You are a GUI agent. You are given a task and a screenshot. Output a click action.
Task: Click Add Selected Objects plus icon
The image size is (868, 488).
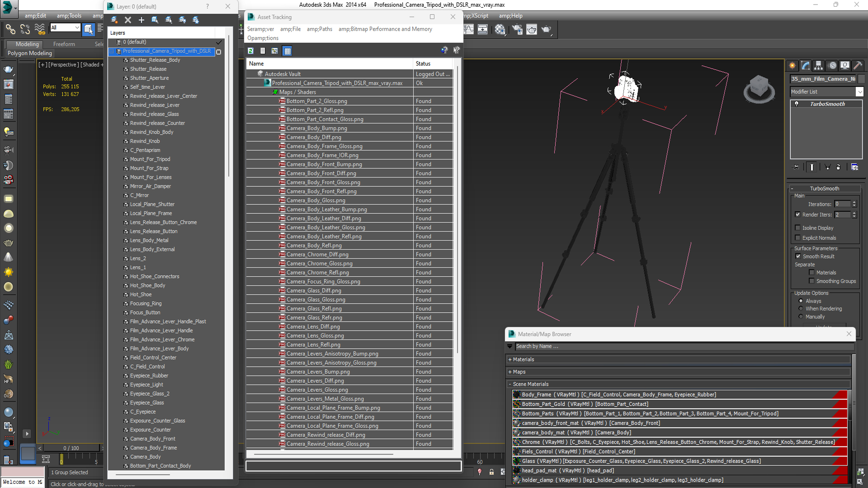[x=142, y=20]
